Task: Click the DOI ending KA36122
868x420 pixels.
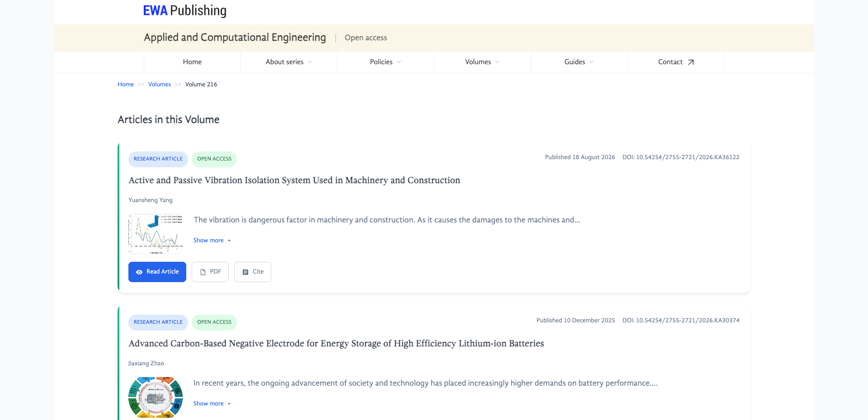Action: click(x=681, y=157)
